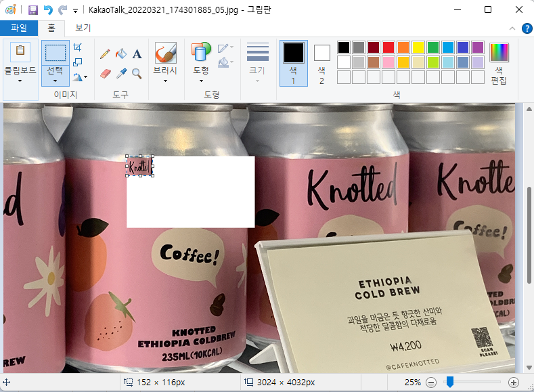534x392 pixels.
Task: Collapse the ribbon with chevron
Action: (512, 28)
